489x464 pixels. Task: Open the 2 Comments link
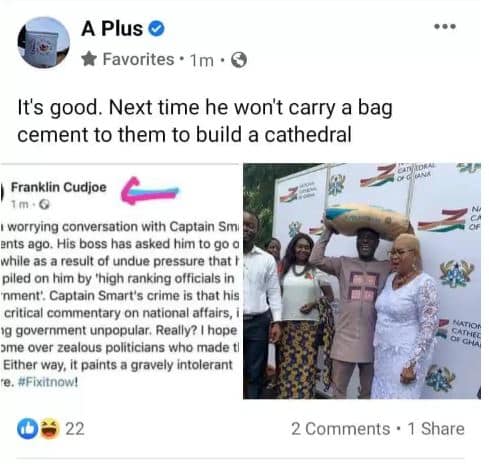tap(340, 429)
